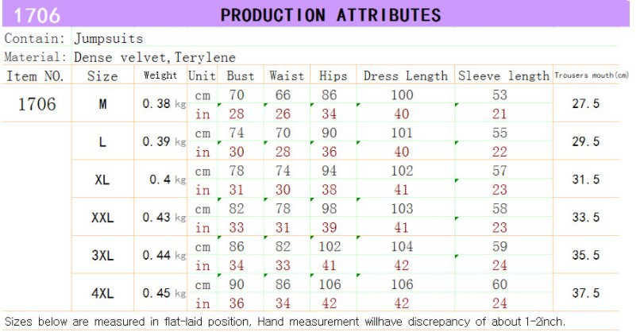Click L row sleeve 22 inches
The width and height of the screenshot is (644, 332).
tap(499, 151)
